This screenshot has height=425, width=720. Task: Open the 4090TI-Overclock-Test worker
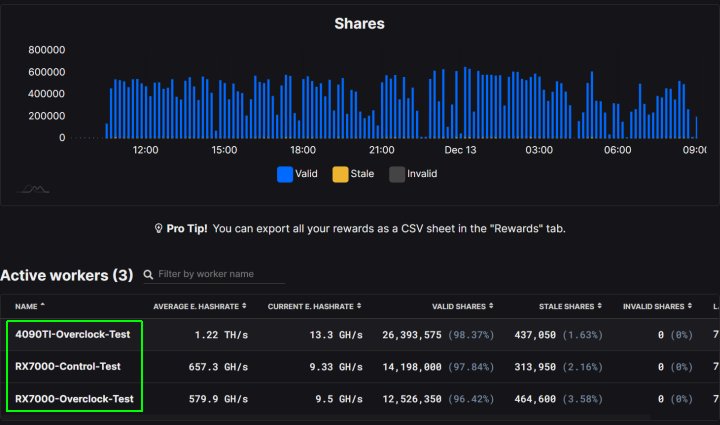point(74,335)
